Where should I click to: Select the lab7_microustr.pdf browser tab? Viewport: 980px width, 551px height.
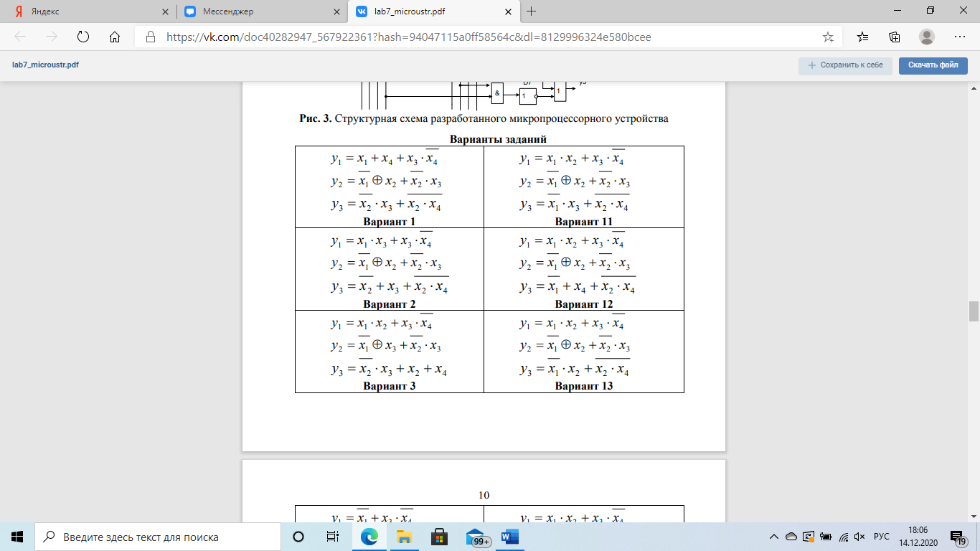click(x=434, y=11)
